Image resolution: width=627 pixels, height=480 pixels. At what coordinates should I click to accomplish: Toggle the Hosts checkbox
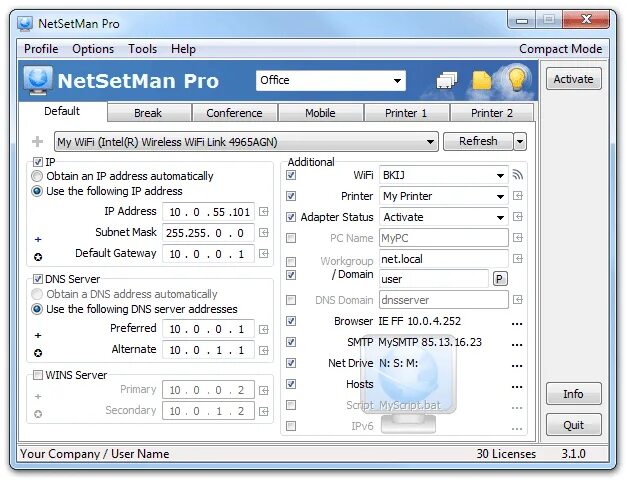292,384
